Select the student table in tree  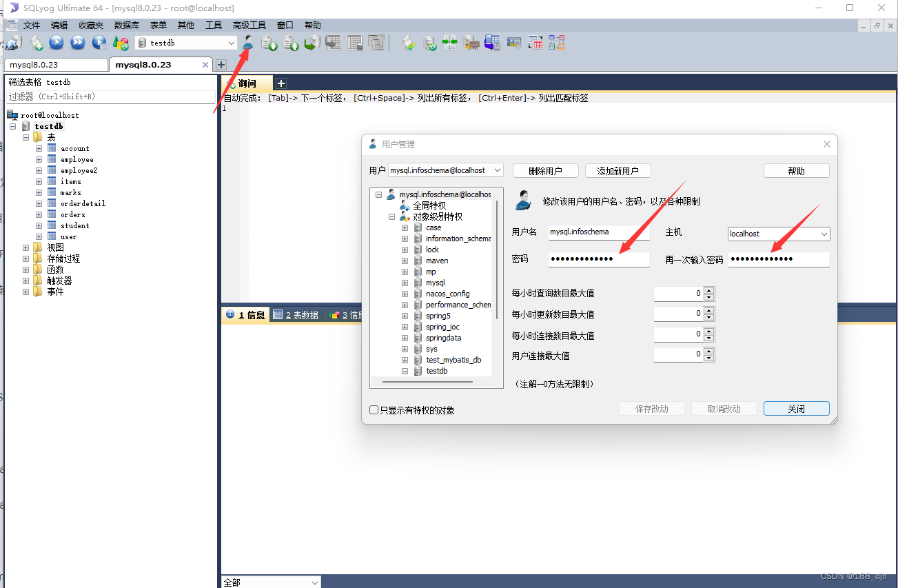[74, 225]
